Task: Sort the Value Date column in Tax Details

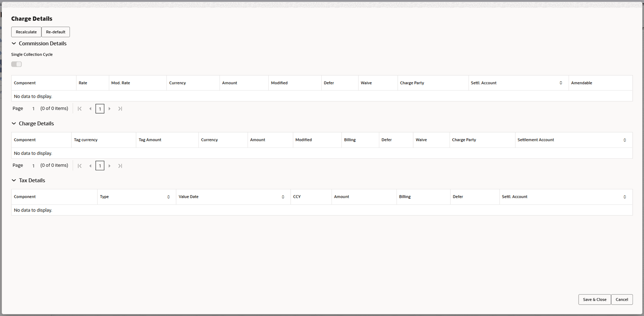Action: point(282,197)
